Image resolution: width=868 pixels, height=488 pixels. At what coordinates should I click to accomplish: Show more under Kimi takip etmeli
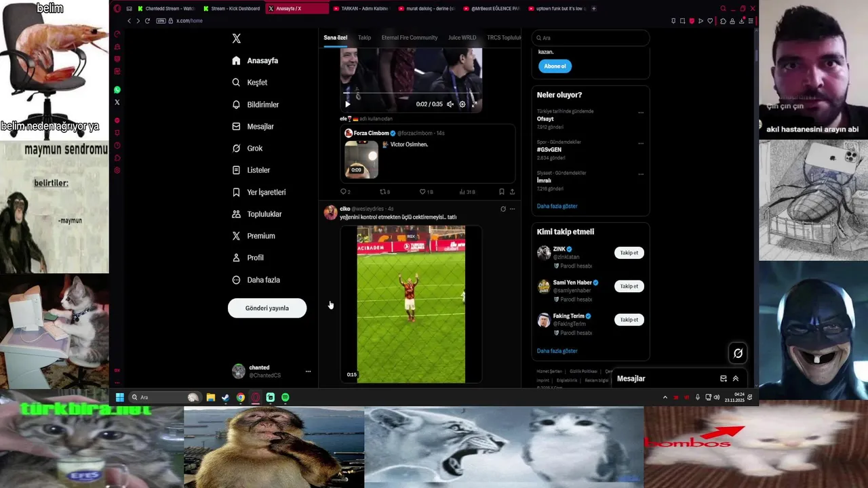coord(557,351)
